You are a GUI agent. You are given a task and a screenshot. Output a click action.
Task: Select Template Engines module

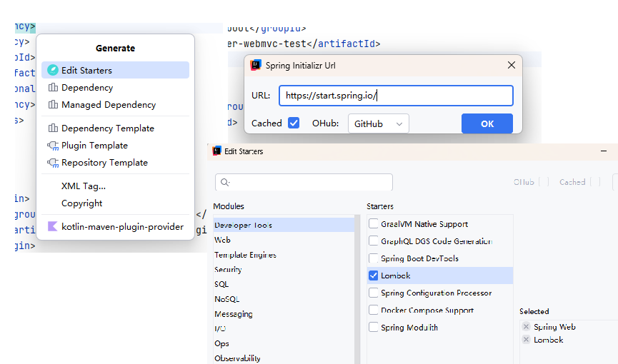click(x=284, y=255)
